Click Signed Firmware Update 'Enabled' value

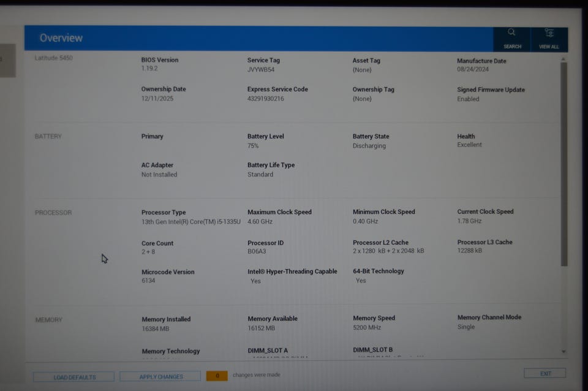point(468,99)
